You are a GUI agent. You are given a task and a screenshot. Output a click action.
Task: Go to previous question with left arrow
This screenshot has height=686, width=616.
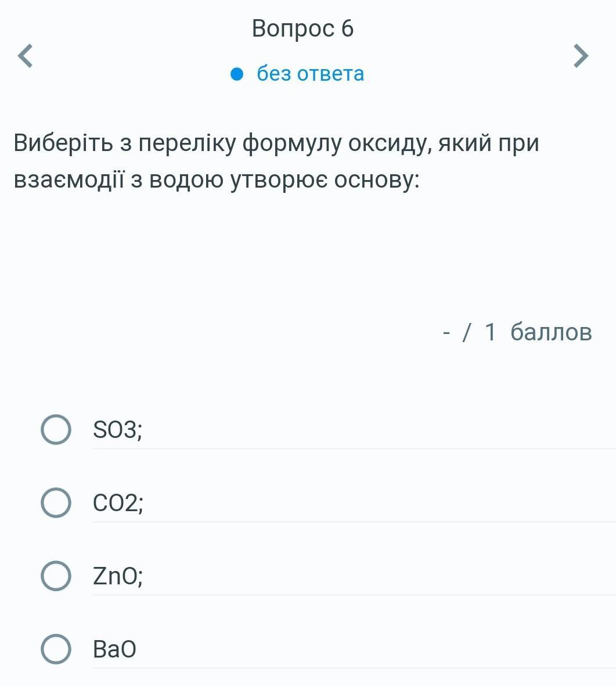25,56
